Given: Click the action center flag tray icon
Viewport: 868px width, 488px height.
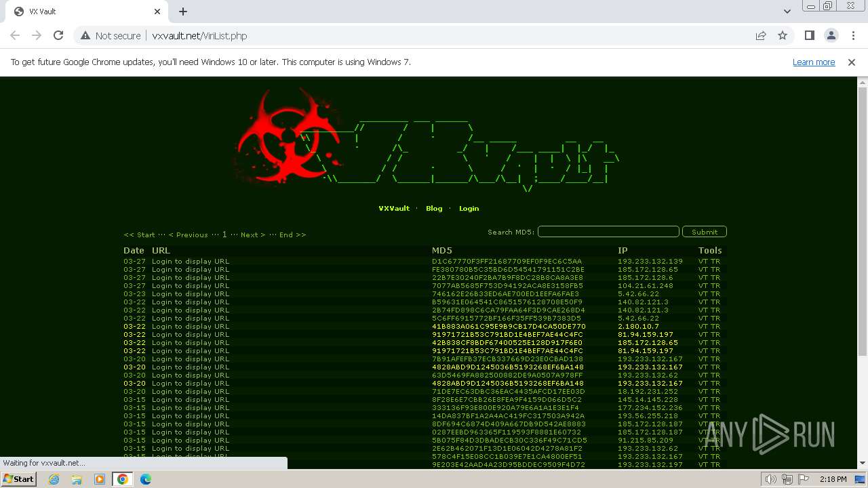Looking at the screenshot, I should click(804, 479).
